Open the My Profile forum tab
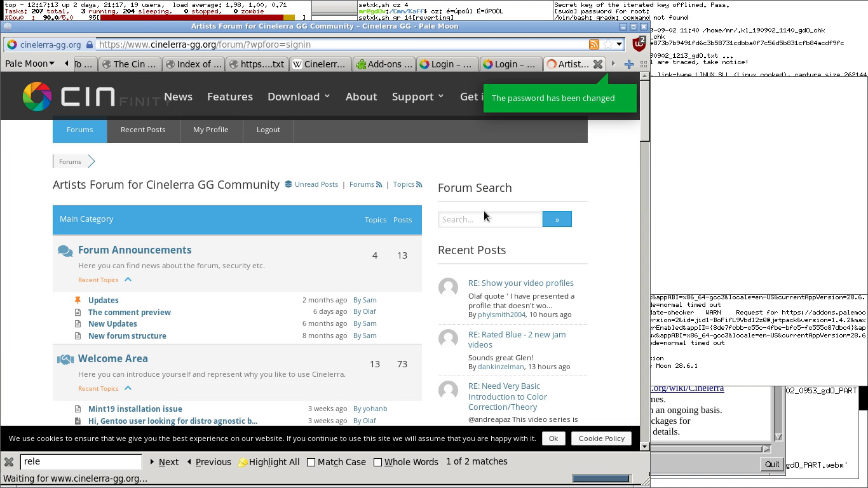Screen dimensions: 868x488 (x=210, y=130)
